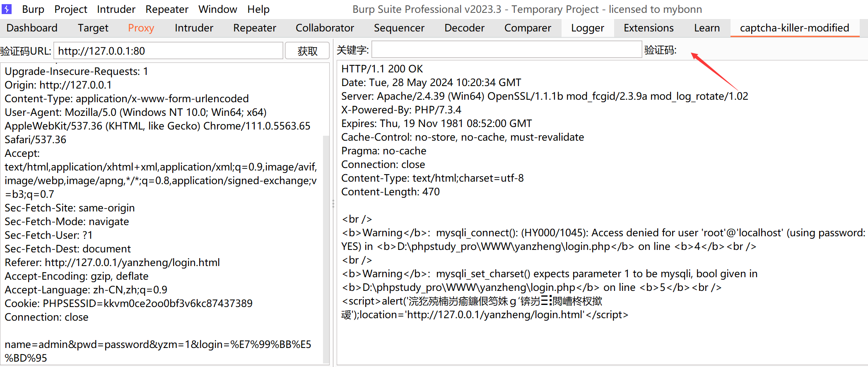This screenshot has width=868, height=367.
Task: Switch to the Comparer tab
Action: pos(528,28)
